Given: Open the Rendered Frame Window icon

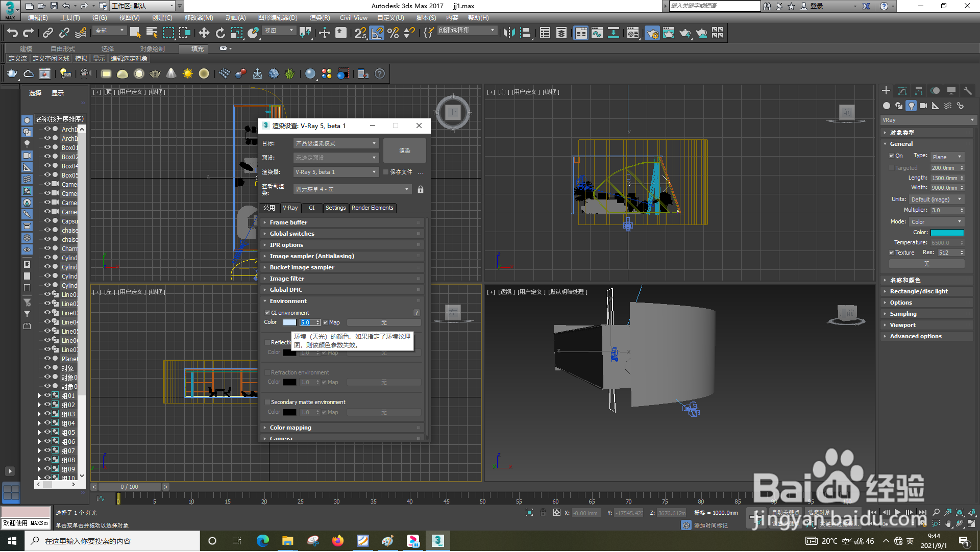Looking at the screenshot, I should tap(669, 33).
